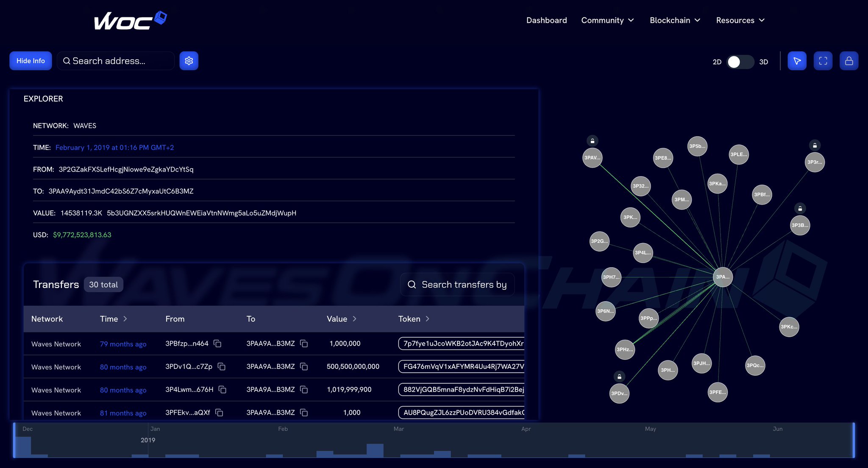
Task: Sort transfers by the Value column
Action: [341, 319]
